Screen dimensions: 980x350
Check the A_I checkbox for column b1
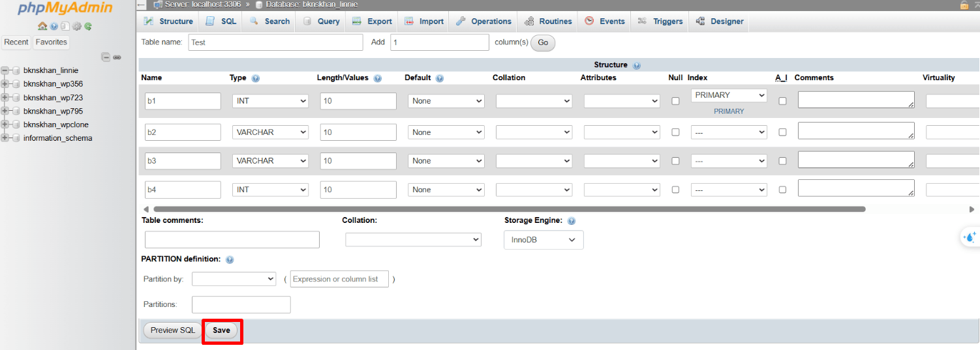click(x=782, y=101)
